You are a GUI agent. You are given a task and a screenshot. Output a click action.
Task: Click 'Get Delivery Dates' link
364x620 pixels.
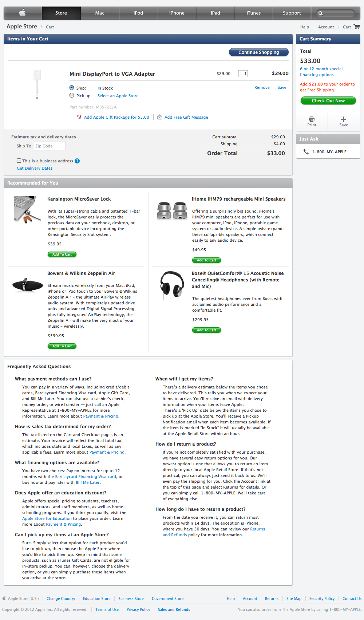pyautogui.click(x=35, y=168)
